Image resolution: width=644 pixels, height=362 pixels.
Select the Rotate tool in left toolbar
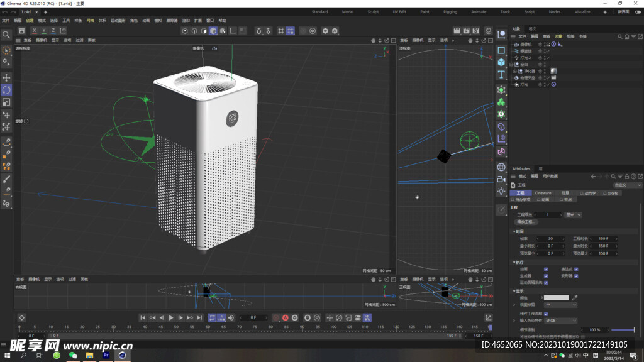pos(6,90)
